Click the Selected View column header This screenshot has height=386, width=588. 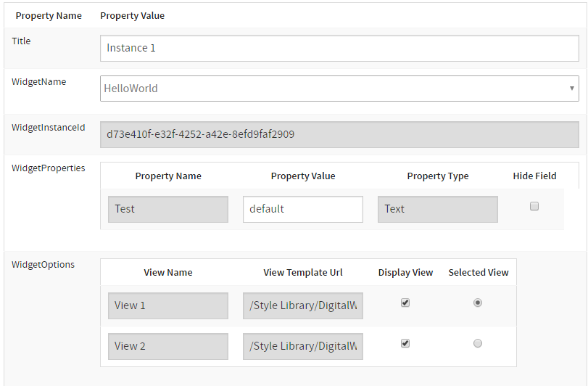click(478, 273)
